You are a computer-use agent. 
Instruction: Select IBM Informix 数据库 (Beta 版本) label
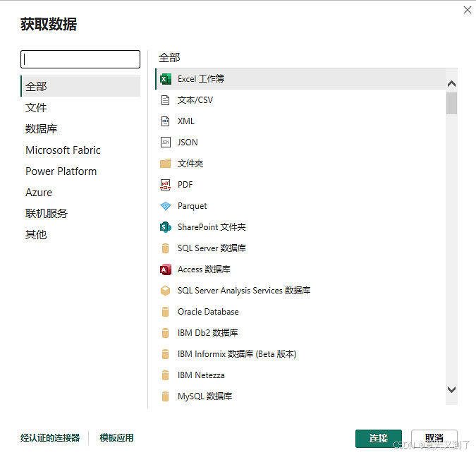237,354
